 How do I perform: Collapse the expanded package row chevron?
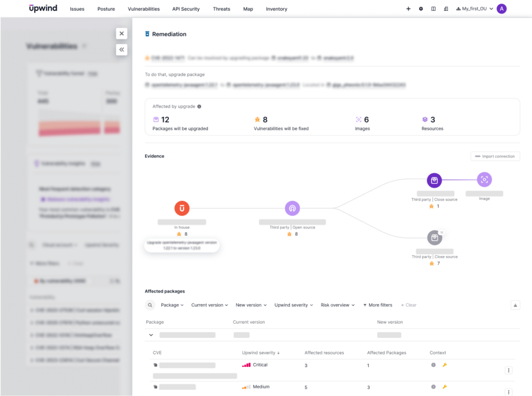pyautogui.click(x=151, y=335)
